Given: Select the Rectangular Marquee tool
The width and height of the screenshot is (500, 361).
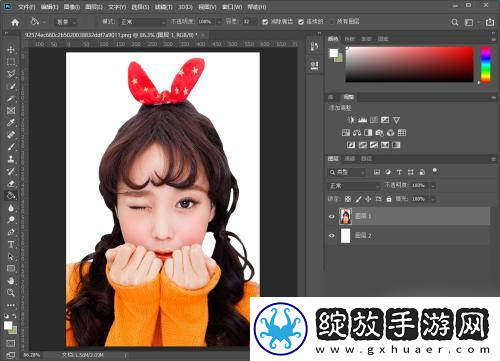Looking at the screenshot, I should (11, 62).
